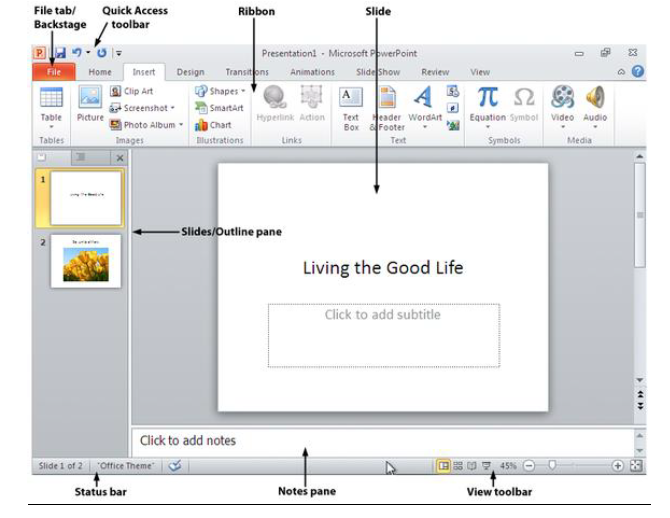
Task: Click the Help question mark icon
Action: click(638, 71)
